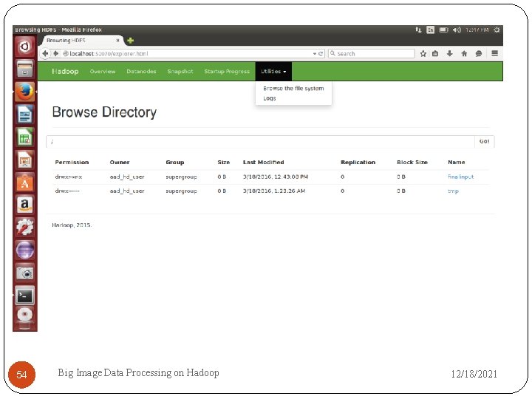Viewport: 532px width, 399px height.
Task: Open the network indicator in top panel
Action: click(418, 30)
